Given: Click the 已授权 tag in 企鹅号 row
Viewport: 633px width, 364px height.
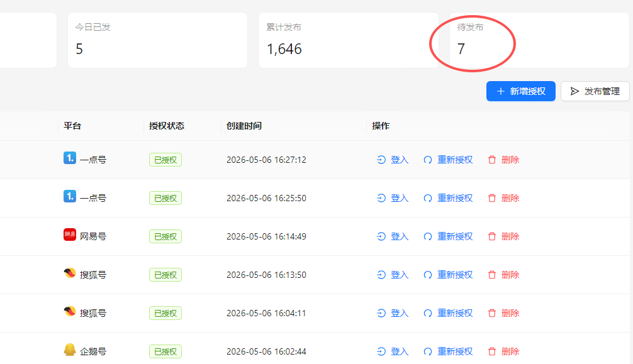Looking at the screenshot, I should coord(165,351).
